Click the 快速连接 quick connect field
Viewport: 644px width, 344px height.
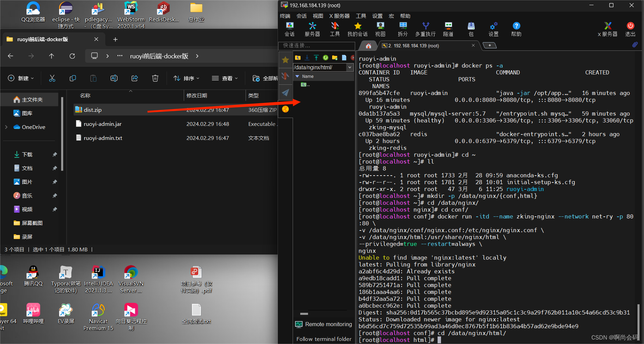317,45
